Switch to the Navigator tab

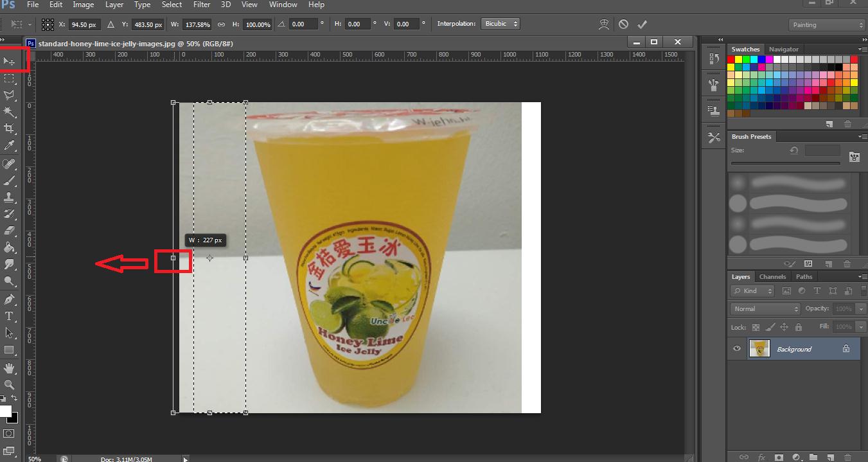tap(784, 49)
